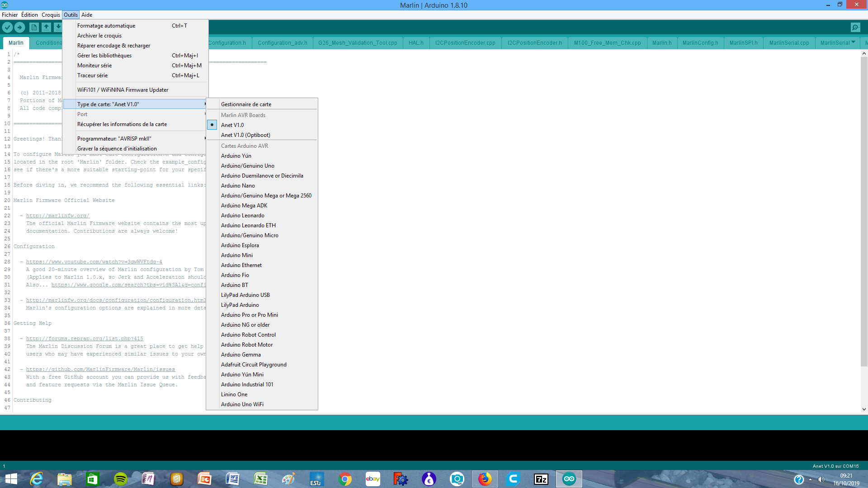Select Récupérer les informations de la carte
Image resolution: width=868 pixels, height=488 pixels.
coord(136,124)
